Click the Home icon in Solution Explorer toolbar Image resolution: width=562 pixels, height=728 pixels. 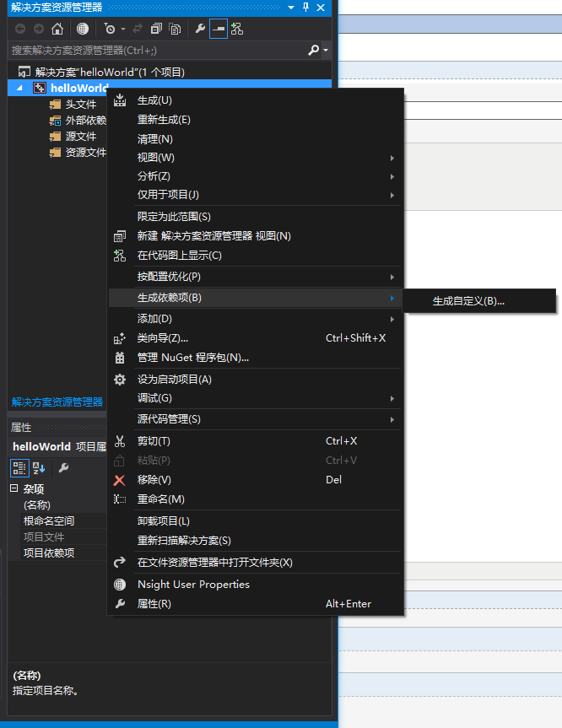click(57, 29)
